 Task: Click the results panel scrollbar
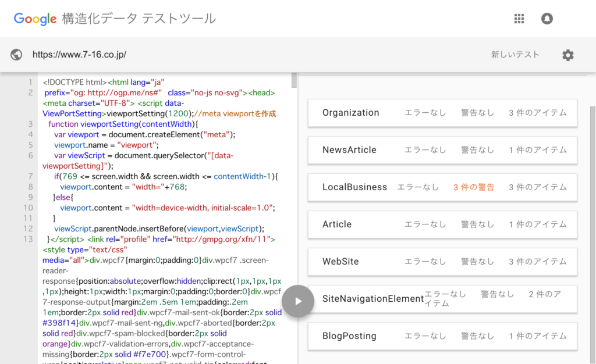(x=593, y=233)
